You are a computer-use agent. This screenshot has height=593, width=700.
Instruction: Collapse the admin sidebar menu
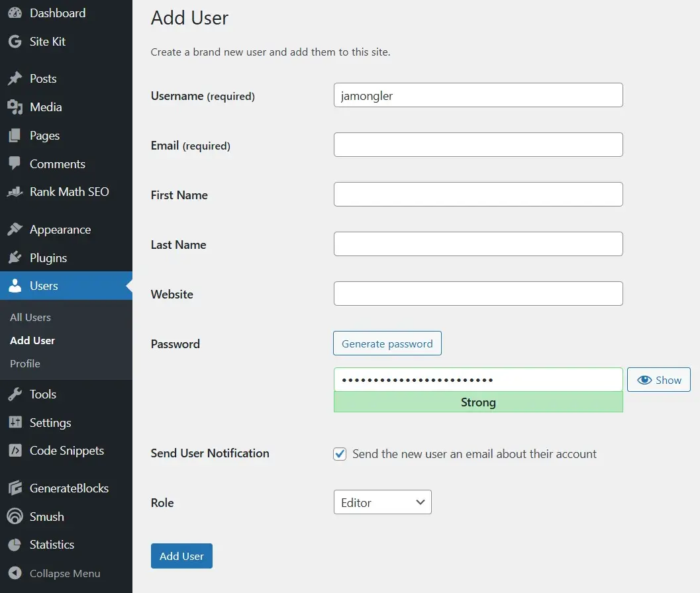54,574
